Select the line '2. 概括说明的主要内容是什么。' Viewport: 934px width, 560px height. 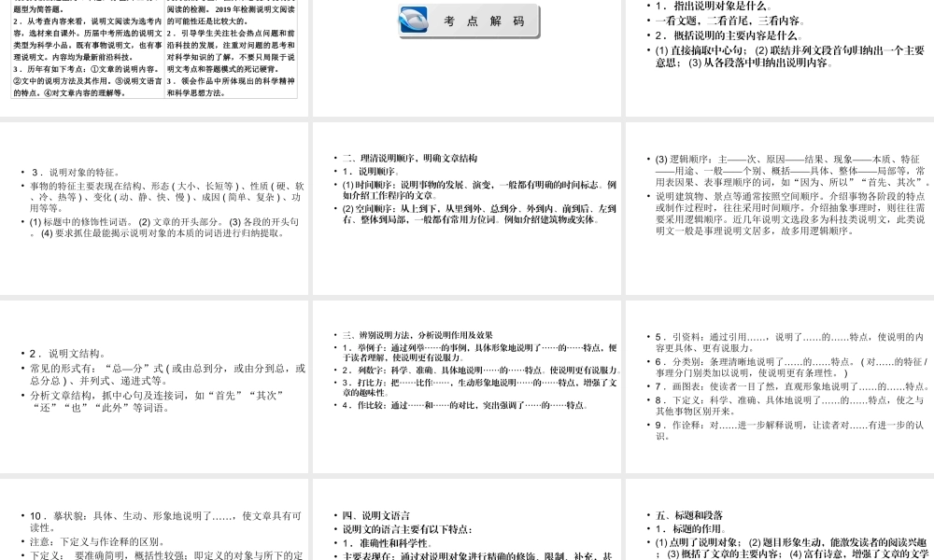(729, 35)
